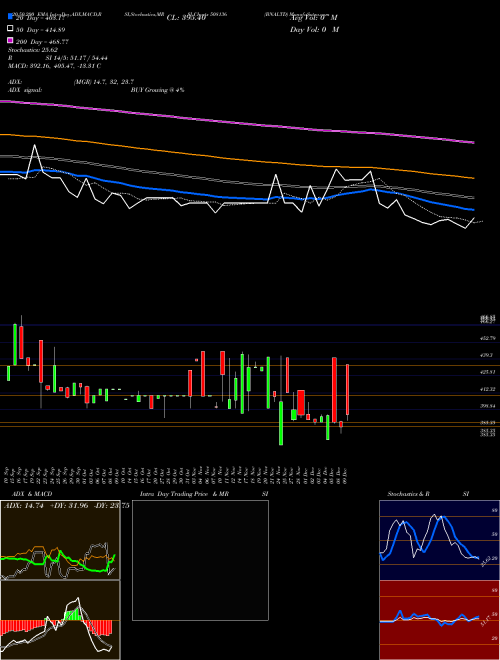
Task: Click the 'Stochastics & R' panel title
Action: point(408,494)
